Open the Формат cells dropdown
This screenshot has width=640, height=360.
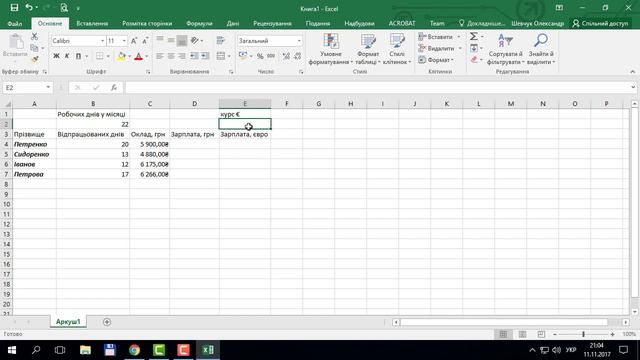(x=436, y=60)
